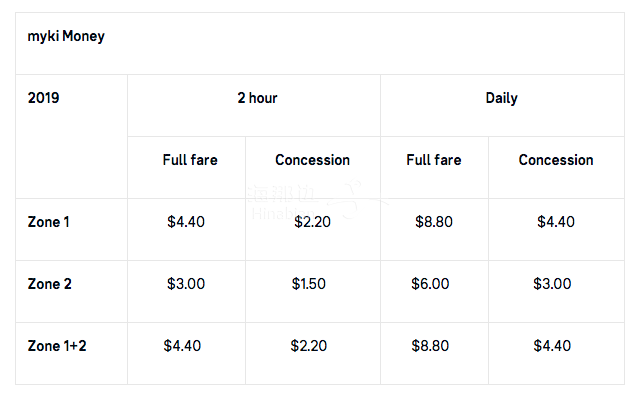Click the Daily column header
Viewport: 640px width, 401px height.
tap(502, 98)
